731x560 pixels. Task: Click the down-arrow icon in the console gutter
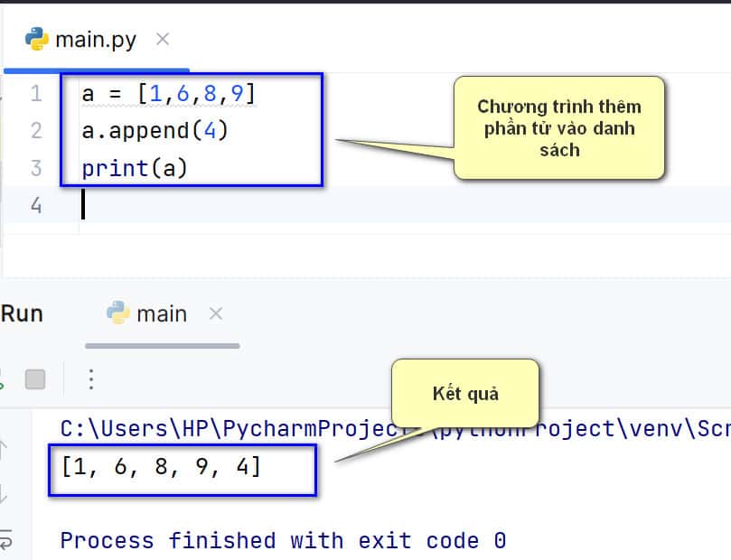(x=4, y=495)
